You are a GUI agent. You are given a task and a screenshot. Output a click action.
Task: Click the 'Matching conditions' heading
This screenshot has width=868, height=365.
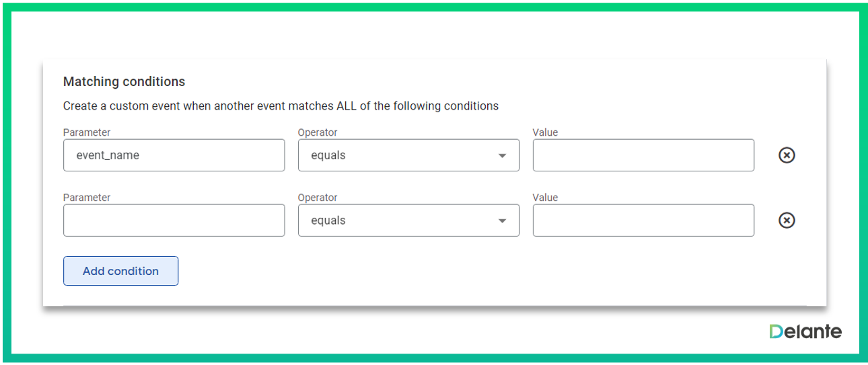(x=124, y=82)
